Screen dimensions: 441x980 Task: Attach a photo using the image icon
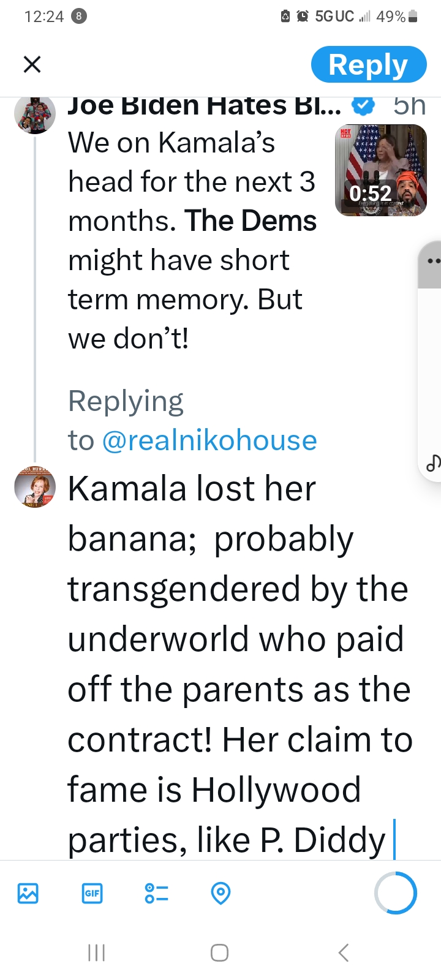(x=28, y=894)
